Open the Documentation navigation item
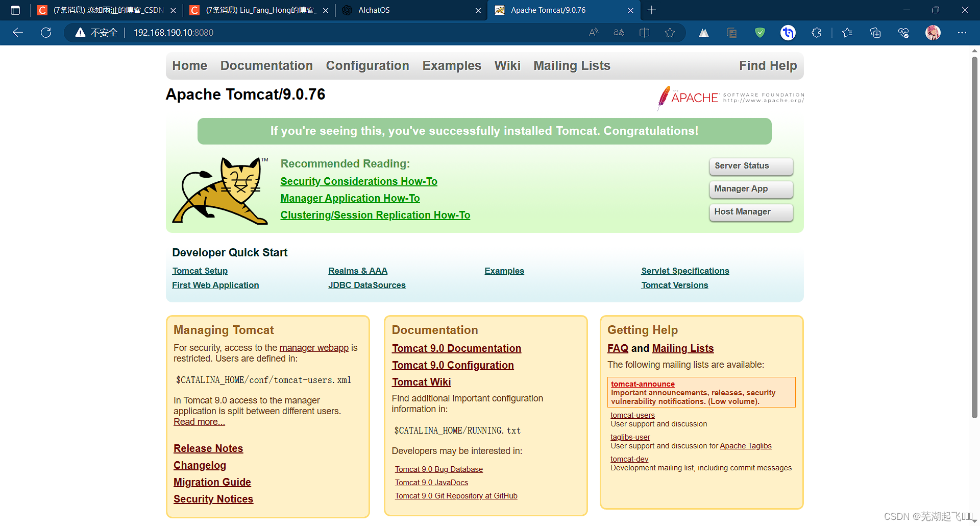Image resolution: width=980 pixels, height=526 pixels. [x=266, y=66]
